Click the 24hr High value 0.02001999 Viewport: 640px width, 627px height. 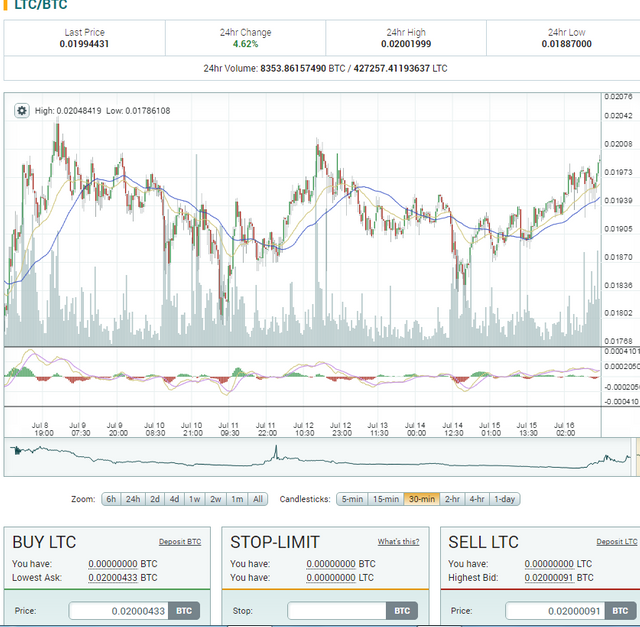pyautogui.click(x=406, y=44)
